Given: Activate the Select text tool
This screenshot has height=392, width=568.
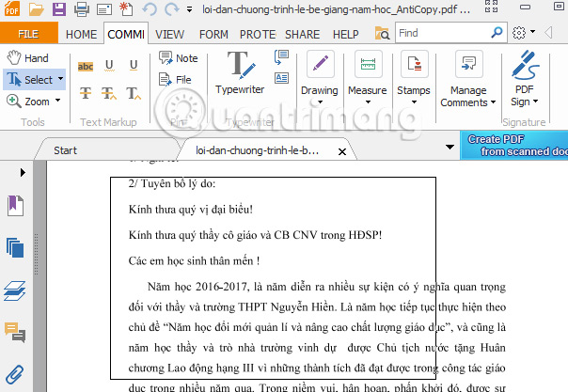Looking at the screenshot, I should (30, 80).
